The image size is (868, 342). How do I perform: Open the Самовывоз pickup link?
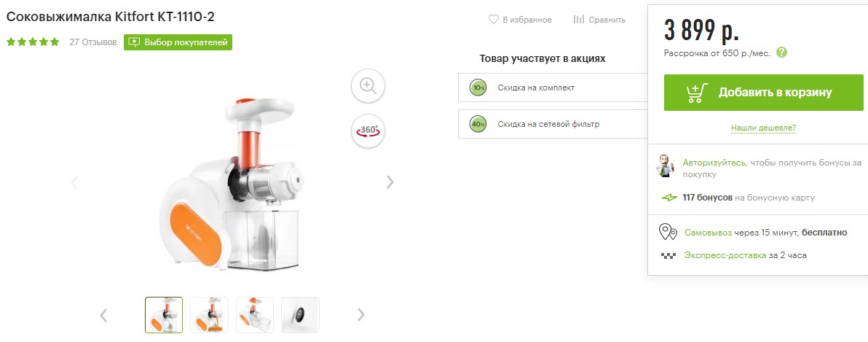point(708,232)
